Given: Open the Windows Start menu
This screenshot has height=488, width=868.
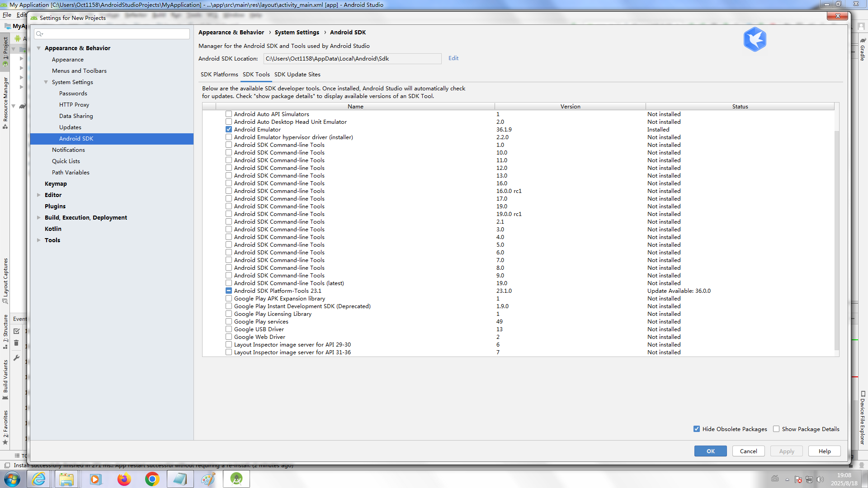Looking at the screenshot, I should click(12, 479).
